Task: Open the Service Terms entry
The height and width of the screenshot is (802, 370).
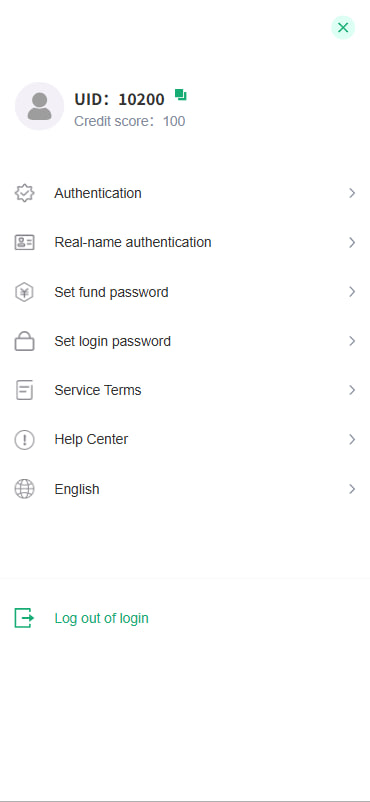Action: pyautogui.click(x=185, y=390)
